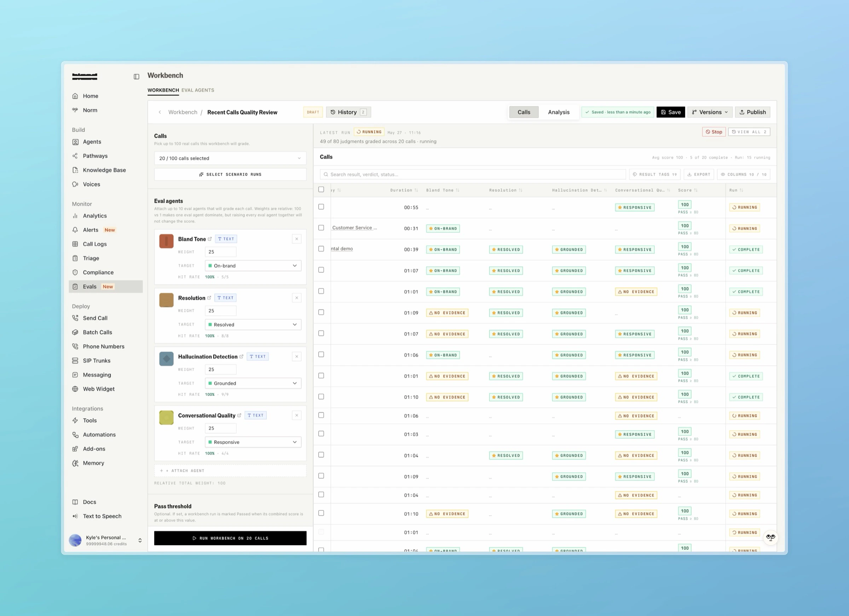Select the 00:39 call row checkbox
Screen dimensions: 849x616
(x=321, y=249)
